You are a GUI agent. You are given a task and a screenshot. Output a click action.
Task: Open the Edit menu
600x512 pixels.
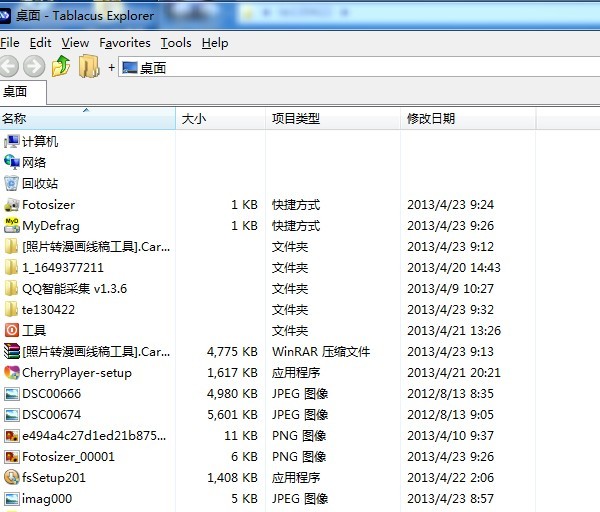[x=40, y=43]
